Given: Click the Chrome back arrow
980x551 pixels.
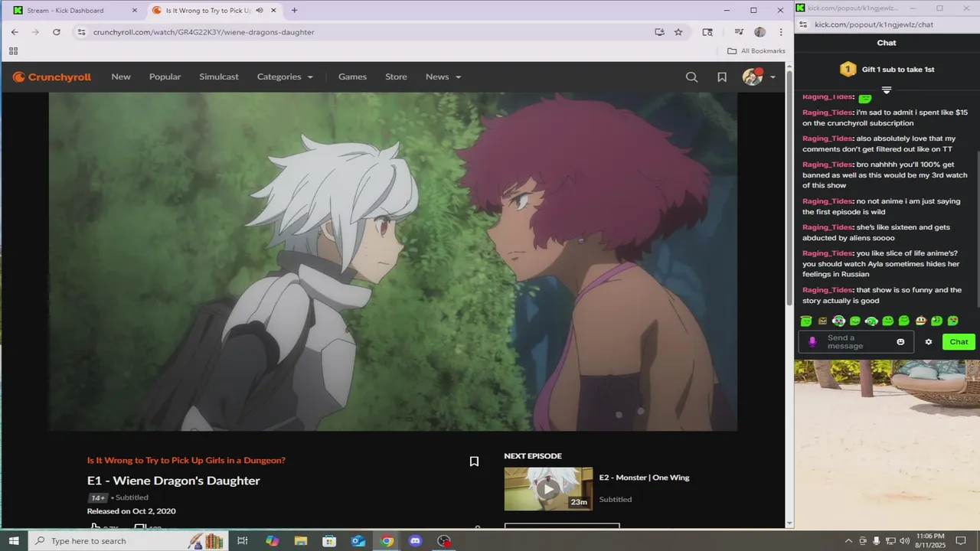Looking at the screenshot, I should [15, 32].
